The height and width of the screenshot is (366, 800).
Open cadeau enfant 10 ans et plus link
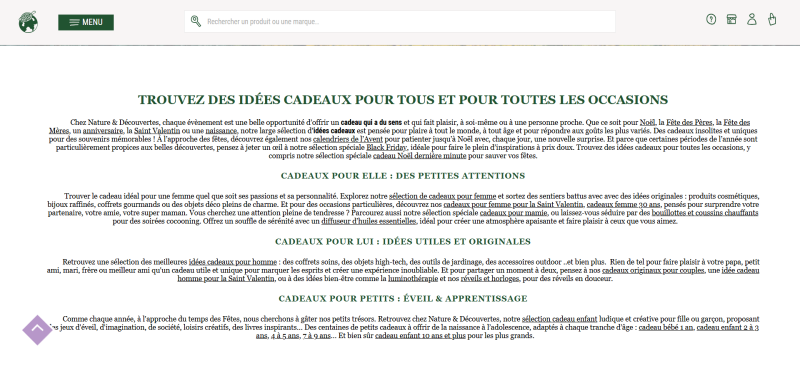[420, 336]
